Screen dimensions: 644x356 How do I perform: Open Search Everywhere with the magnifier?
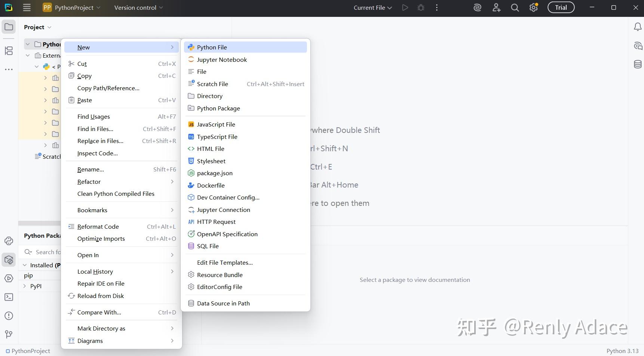pyautogui.click(x=515, y=7)
